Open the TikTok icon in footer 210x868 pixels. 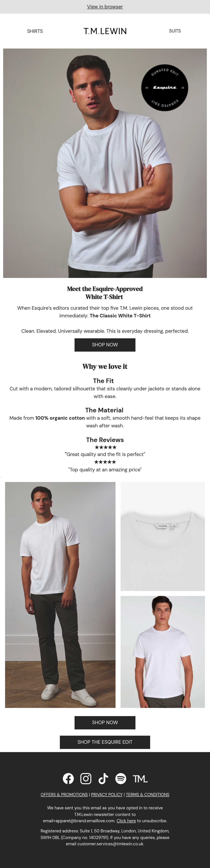tap(103, 778)
